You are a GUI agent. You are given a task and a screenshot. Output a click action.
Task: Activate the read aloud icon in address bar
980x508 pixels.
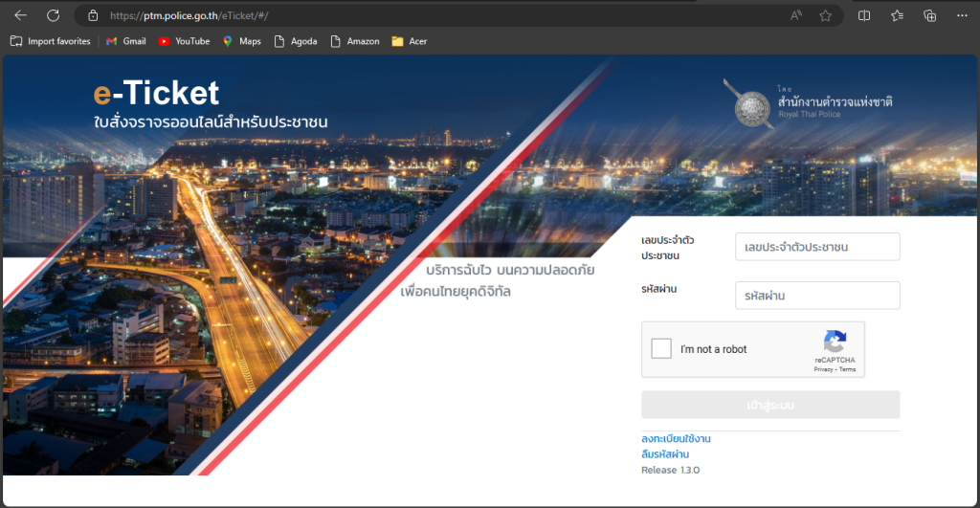point(796,15)
